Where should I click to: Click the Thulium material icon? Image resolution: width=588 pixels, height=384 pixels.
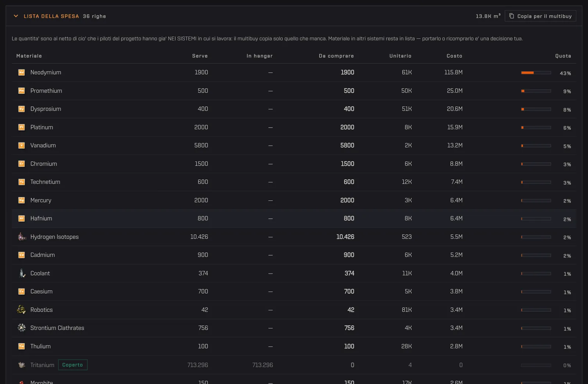pos(22,346)
